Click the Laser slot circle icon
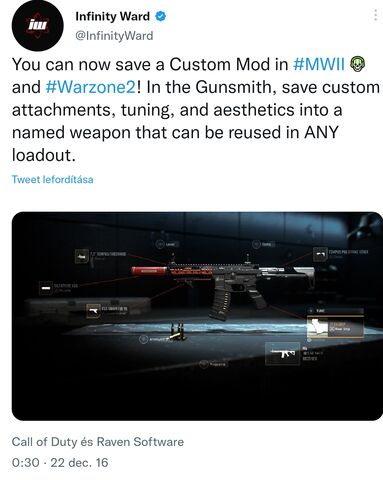Viewport: 383px width, 480px height. coord(160,244)
